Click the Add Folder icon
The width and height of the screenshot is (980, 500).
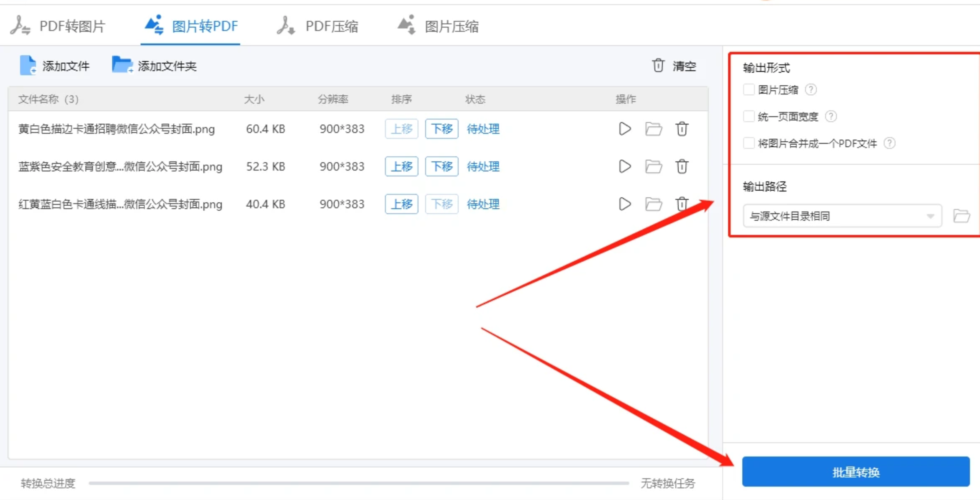tap(122, 65)
